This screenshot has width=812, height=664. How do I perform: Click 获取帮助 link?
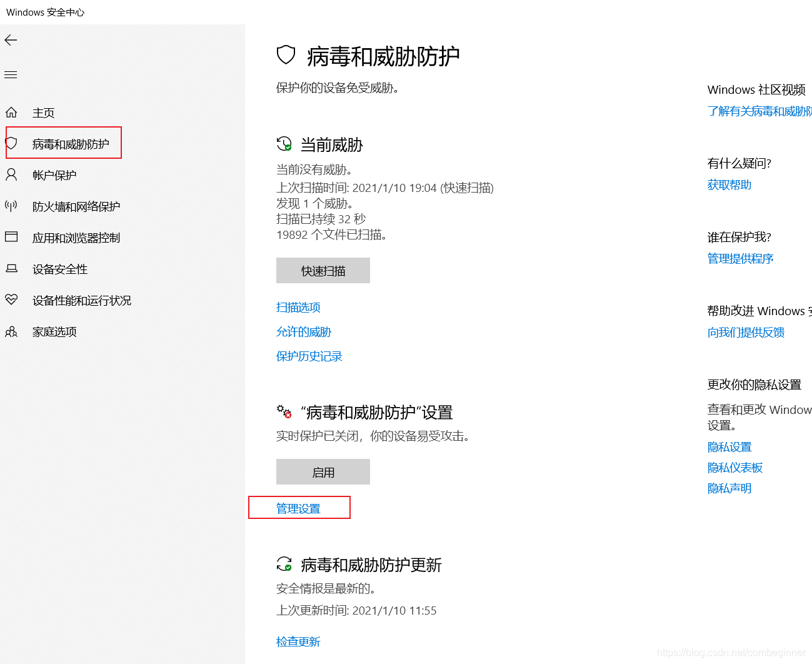[729, 184]
